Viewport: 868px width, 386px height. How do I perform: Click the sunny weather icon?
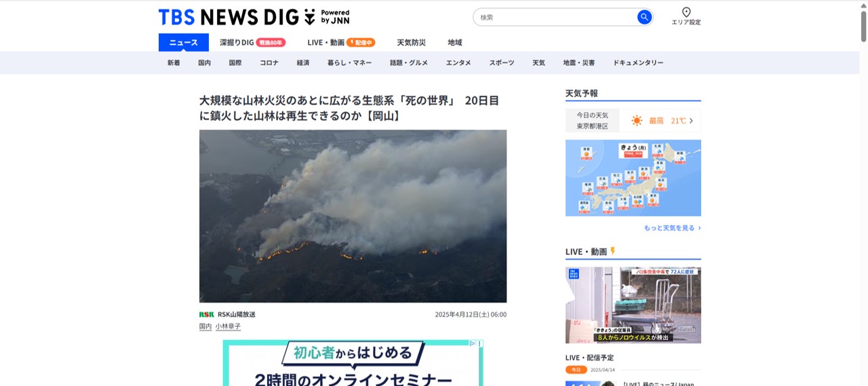coord(637,121)
